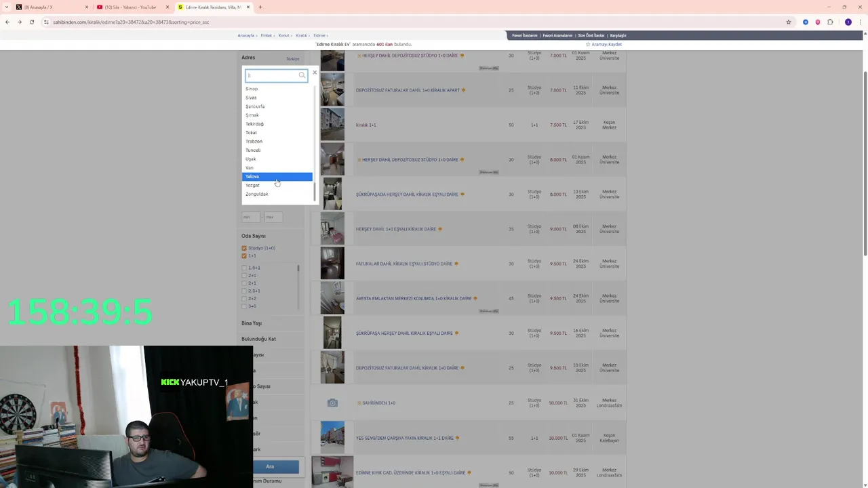Choose Trabzon from the city list
The width and height of the screenshot is (868, 488).
click(277, 142)
